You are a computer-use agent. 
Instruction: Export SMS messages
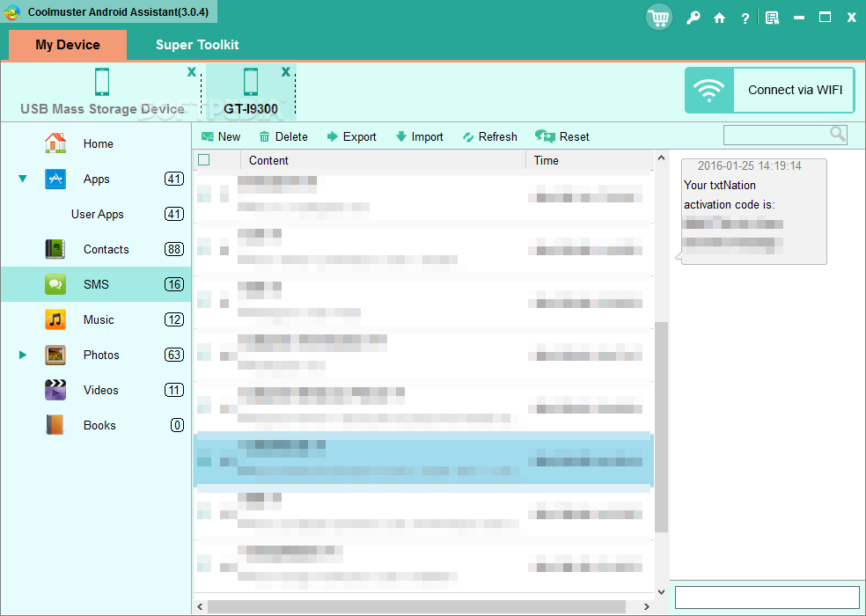352,136
